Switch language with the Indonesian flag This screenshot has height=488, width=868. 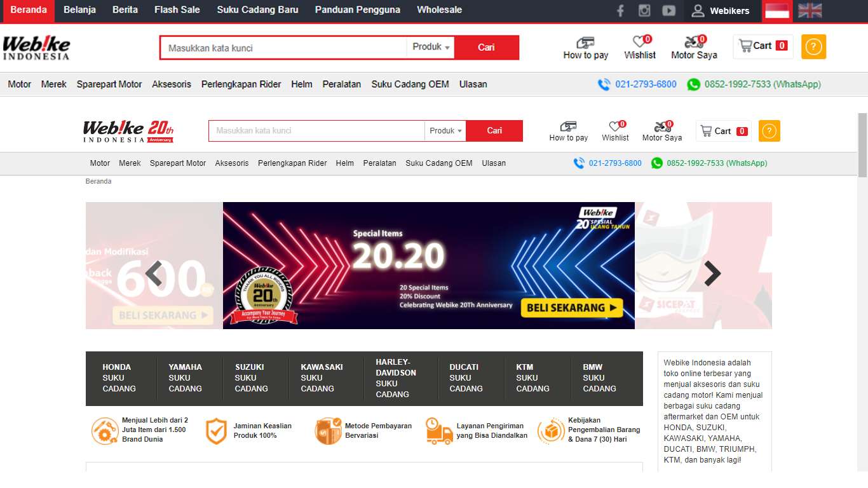(x=776, y=11)
